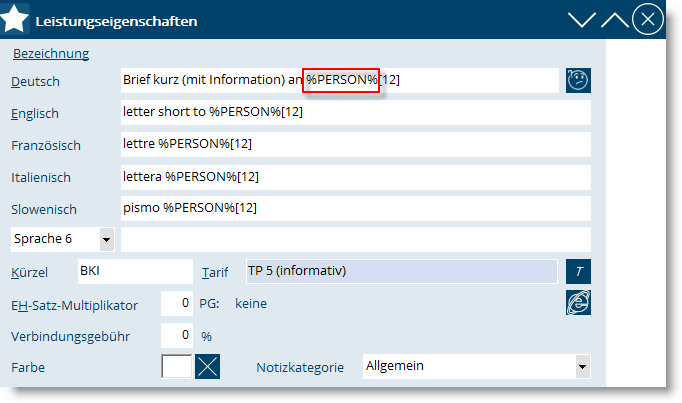The width and height of the screenshot is (682, 403).
Task: Click the upward chevron in the title bar
Action: coord(614,19)
